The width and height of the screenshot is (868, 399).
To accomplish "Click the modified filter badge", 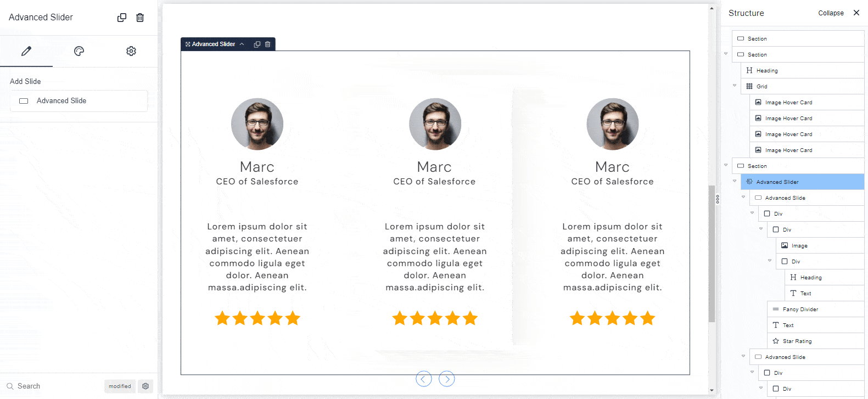I will click(120, 386).
